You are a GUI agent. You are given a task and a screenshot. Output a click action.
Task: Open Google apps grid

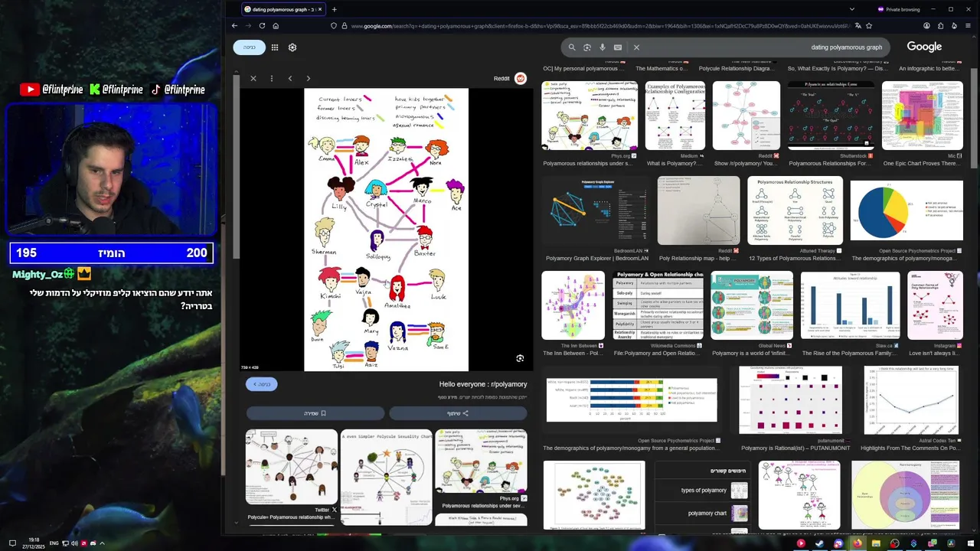click(275, 47)
